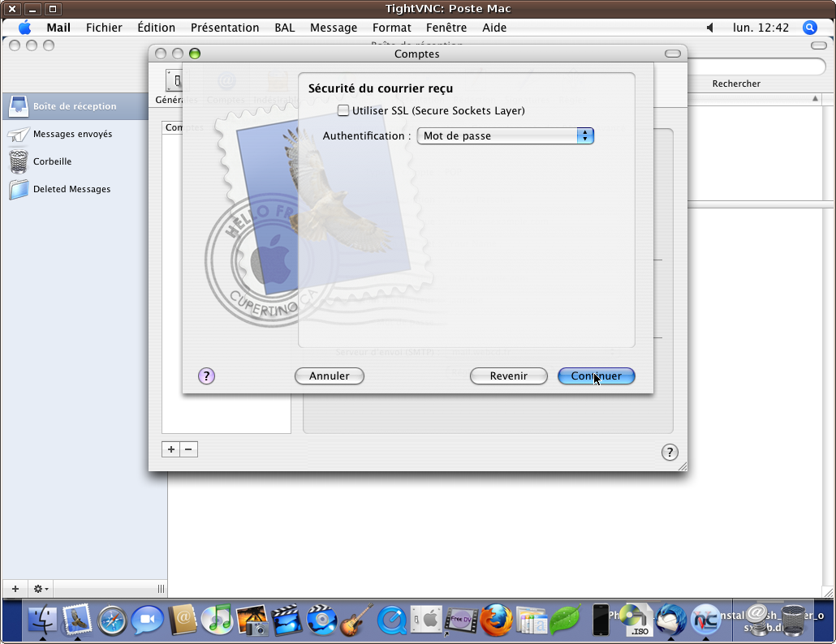This screenshot has width=836, height=644.
Task: Open the Messages envoyés mailbox
Action: tap(72, 134)
